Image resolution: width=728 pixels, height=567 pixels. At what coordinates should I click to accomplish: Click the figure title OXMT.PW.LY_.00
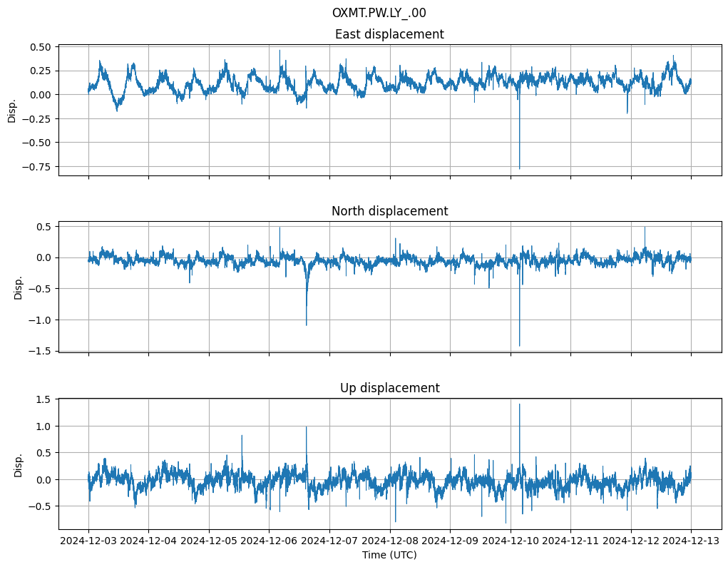pos(379,13)
